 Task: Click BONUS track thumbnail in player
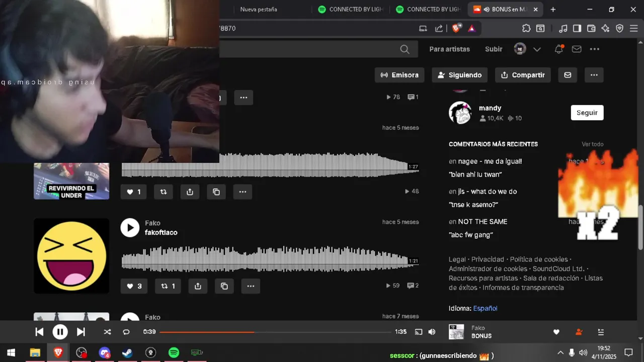point(456,332)
